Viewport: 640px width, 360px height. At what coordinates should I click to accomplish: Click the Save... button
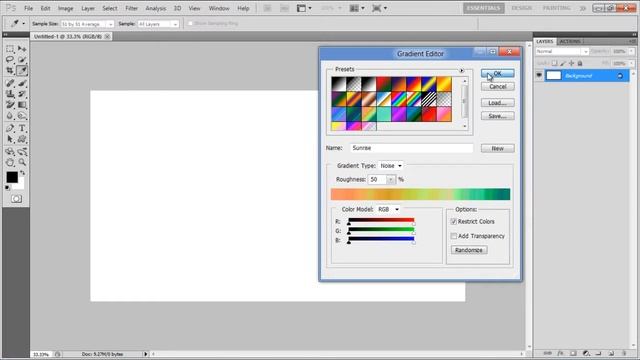tap(498, 116)
